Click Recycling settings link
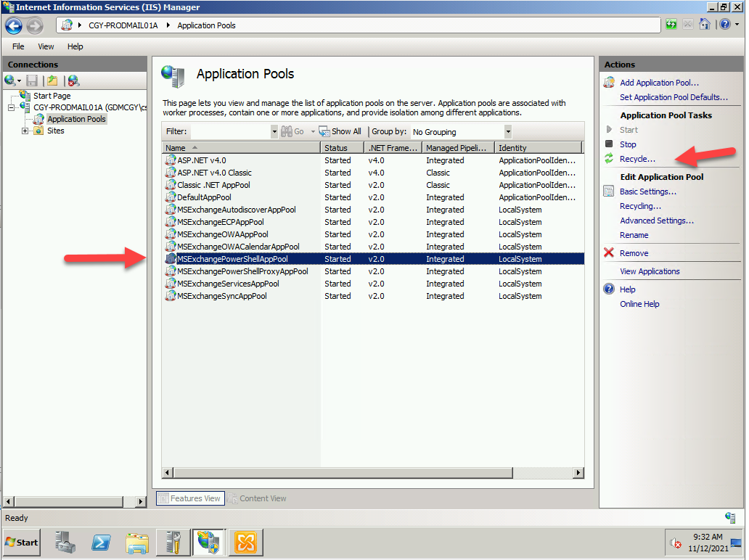The width and height of the screenshot is (749, 560). (640, 206)
